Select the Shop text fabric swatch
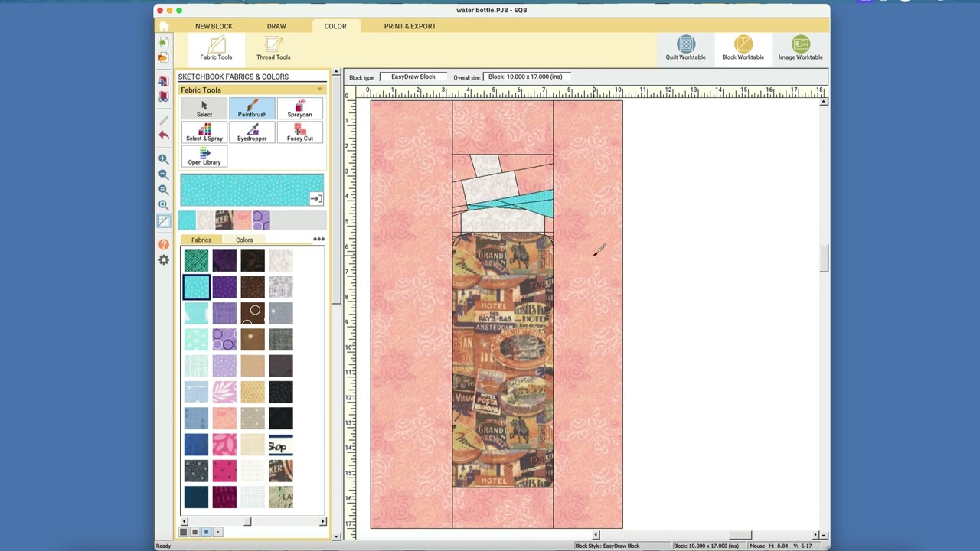The image size is (980, 551). pyautogui.click(x=281, y=445)
